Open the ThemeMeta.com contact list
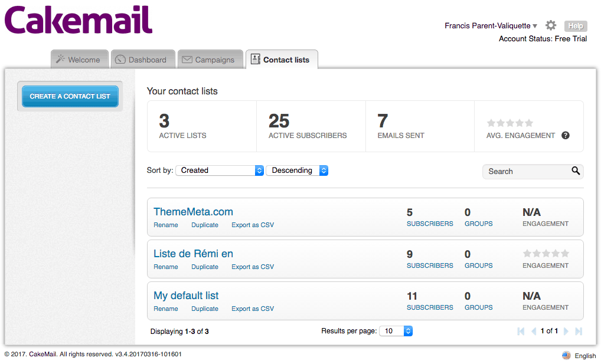 [x=193, y=212]
